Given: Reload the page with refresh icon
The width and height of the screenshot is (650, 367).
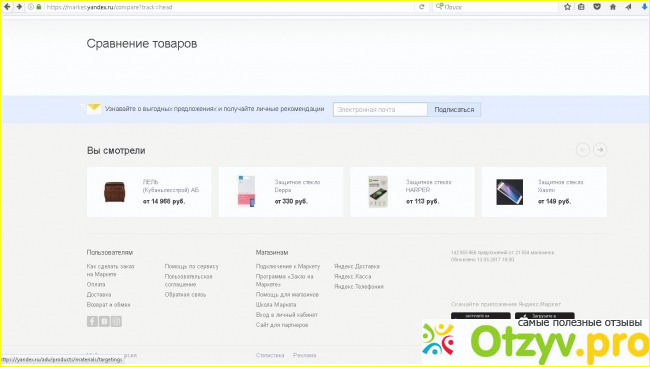Looking at the screenshot, I should (422, 7).
